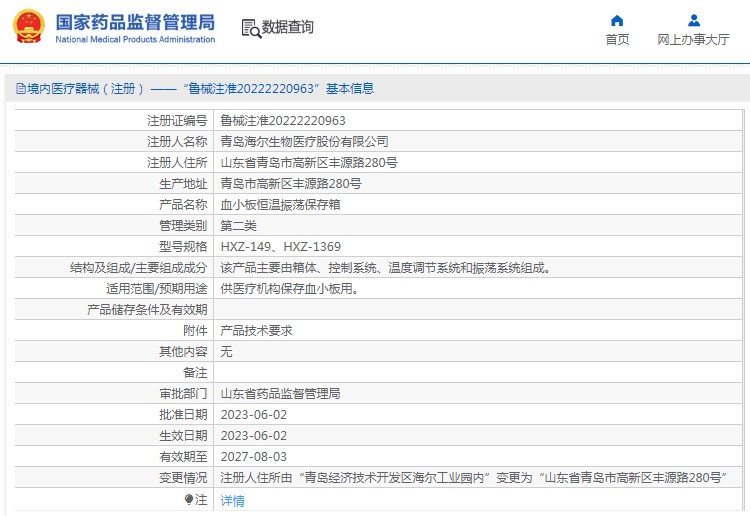Click the document icon before 境内医疗器械
This screenshot has width=750, height=516.
[20, 89]
